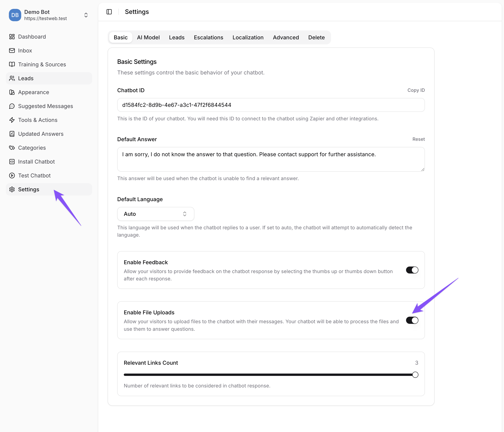The height and width of the screenshot is (432, 504).
Task: Open the Escalations settings tab
Action: tap(208, 37)
